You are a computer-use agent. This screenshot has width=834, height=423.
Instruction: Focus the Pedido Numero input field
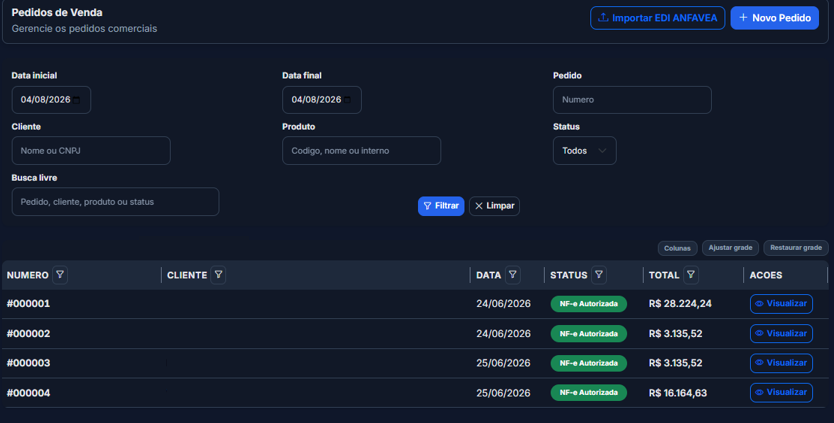pyautogui.click(x=632, y=100)
